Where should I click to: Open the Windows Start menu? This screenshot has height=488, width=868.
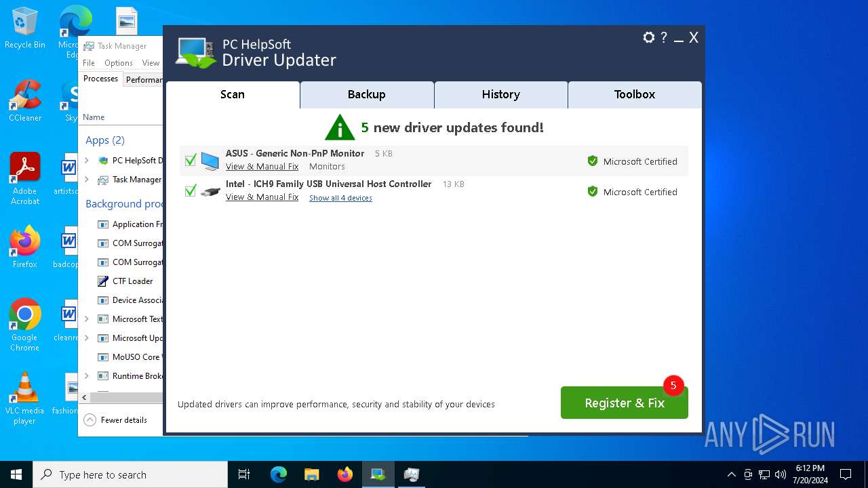[16, 474]
